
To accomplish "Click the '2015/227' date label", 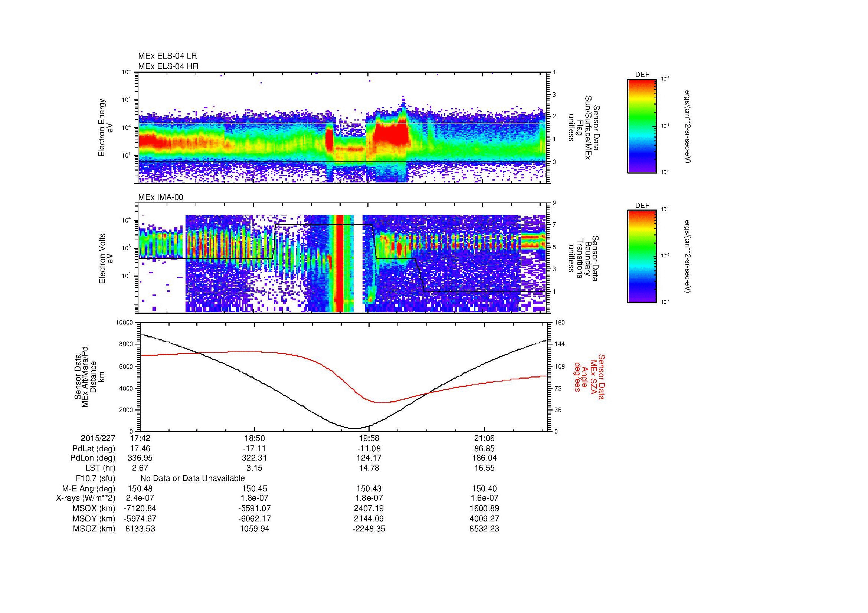I will pos(98,438).
